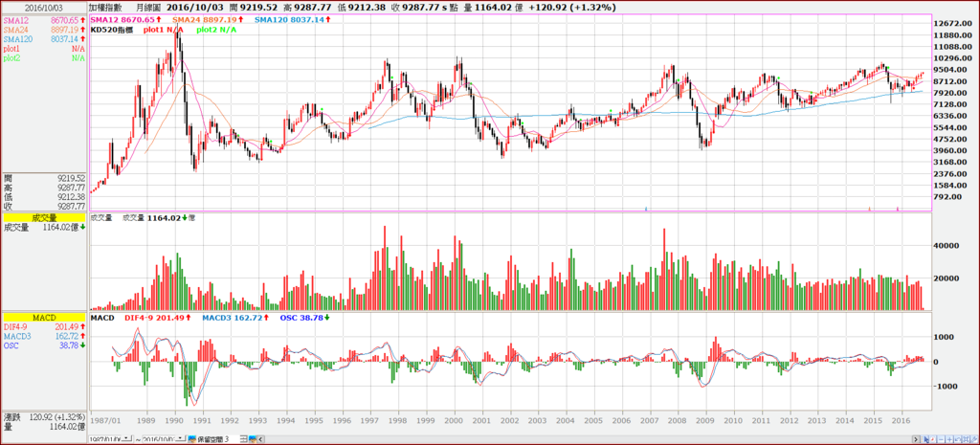
Task: Click the 1987/01 label on the time axis
Action: click(105, 421)
